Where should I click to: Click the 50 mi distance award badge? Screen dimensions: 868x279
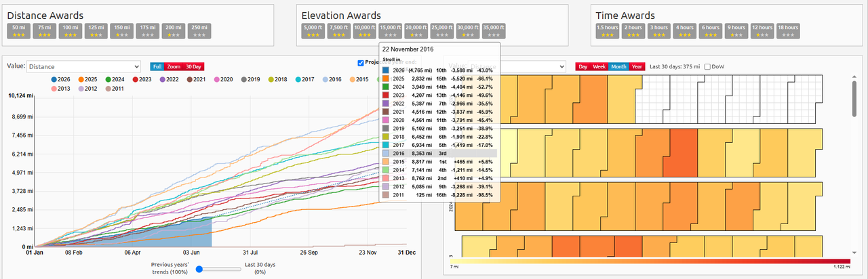pyautogui.click(x=18, y=30)
